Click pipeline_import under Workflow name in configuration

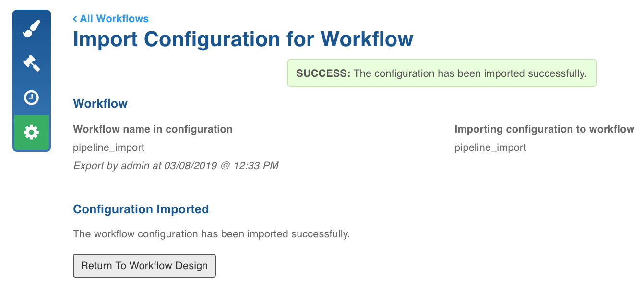(x=108, y=147)
